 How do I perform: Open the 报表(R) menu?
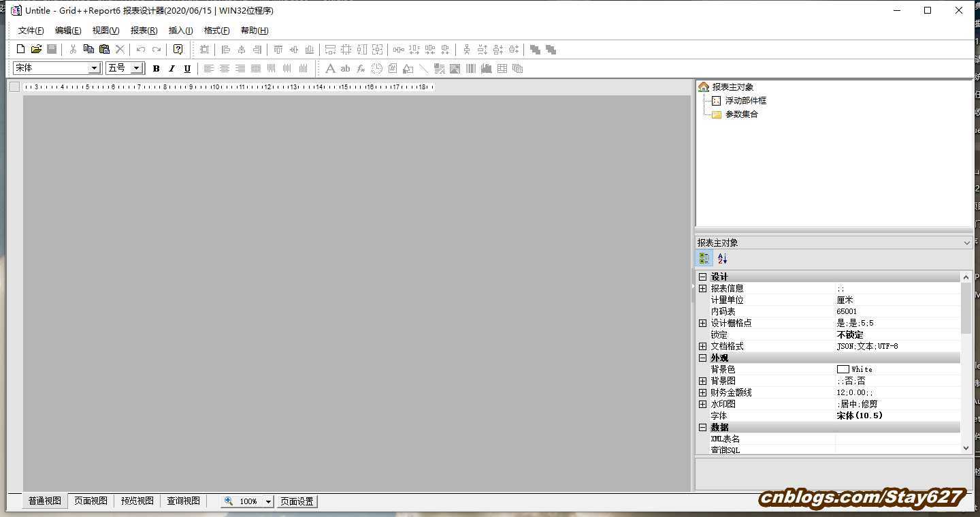144,31
